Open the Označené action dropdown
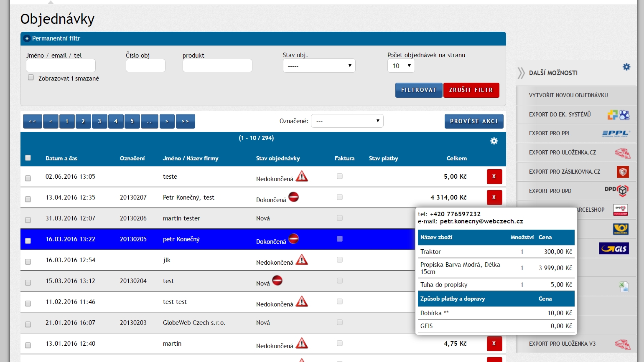The image size is (644, 362). click(x=347, y=121)
